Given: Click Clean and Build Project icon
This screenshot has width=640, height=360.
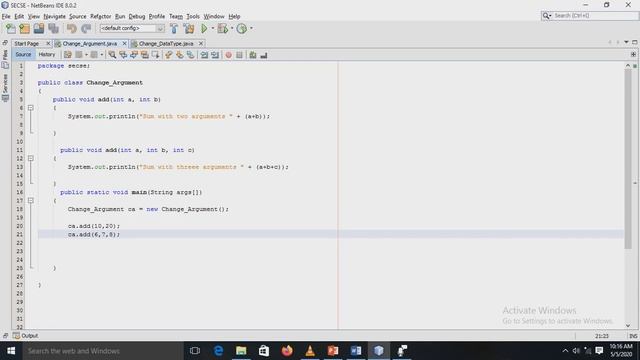Looking at the screenshot, I should point(189,29).
